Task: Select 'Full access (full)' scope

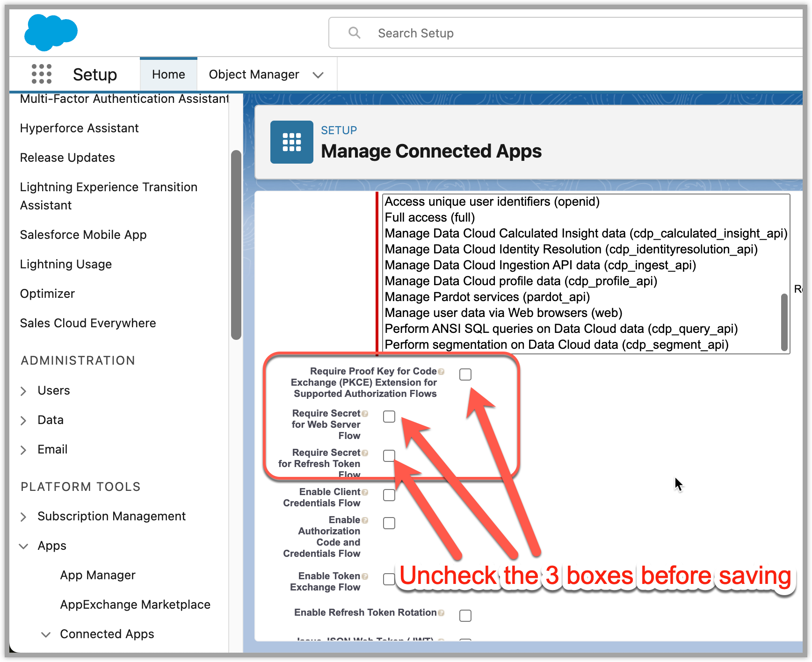Action: [430, 217]
